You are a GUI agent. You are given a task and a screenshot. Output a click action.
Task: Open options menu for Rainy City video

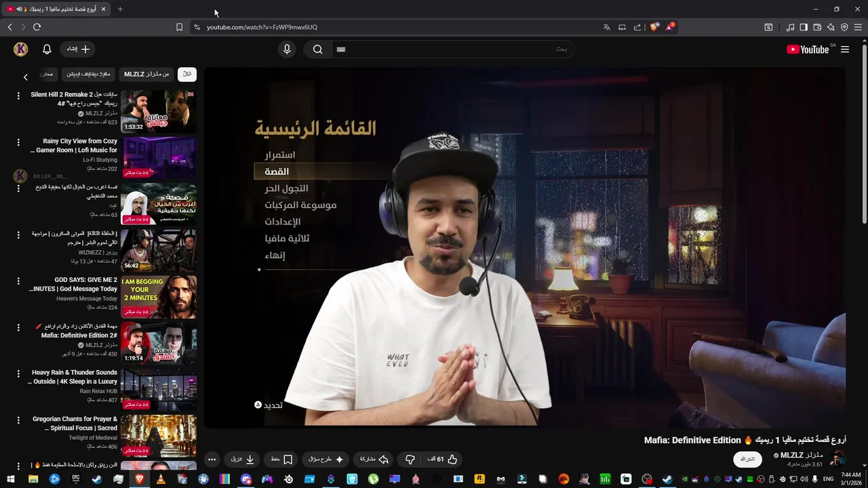(x=18, y=142)
